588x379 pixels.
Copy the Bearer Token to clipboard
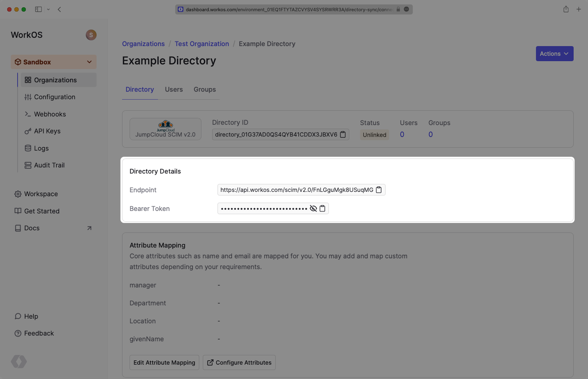[x=322, y=208]
